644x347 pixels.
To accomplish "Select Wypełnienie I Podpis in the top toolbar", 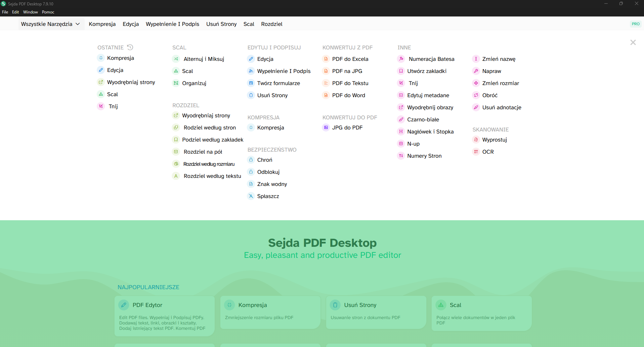I will [x=172, y=24].
